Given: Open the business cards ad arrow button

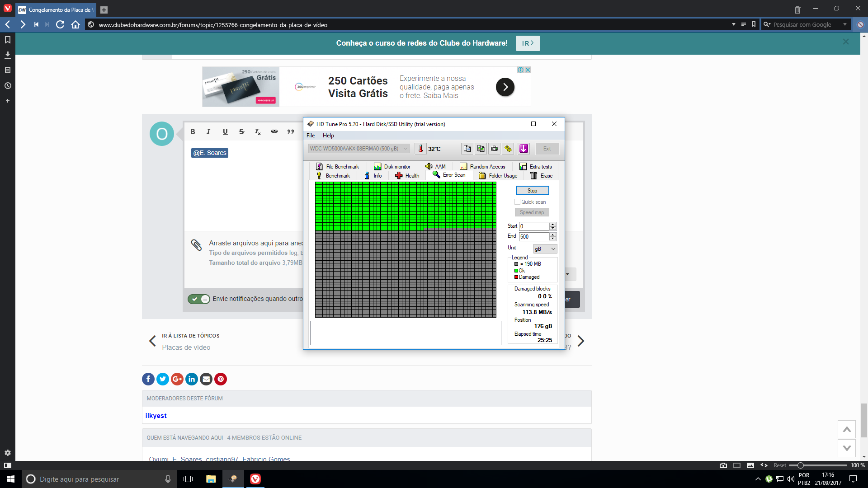Looking at the screenshot, I should click(505, 87).
